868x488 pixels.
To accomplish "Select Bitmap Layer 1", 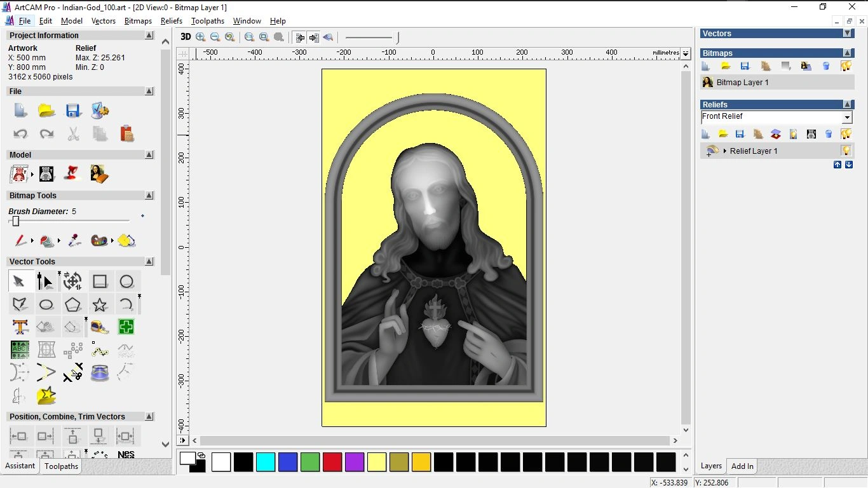I will (x=742, y=83).
